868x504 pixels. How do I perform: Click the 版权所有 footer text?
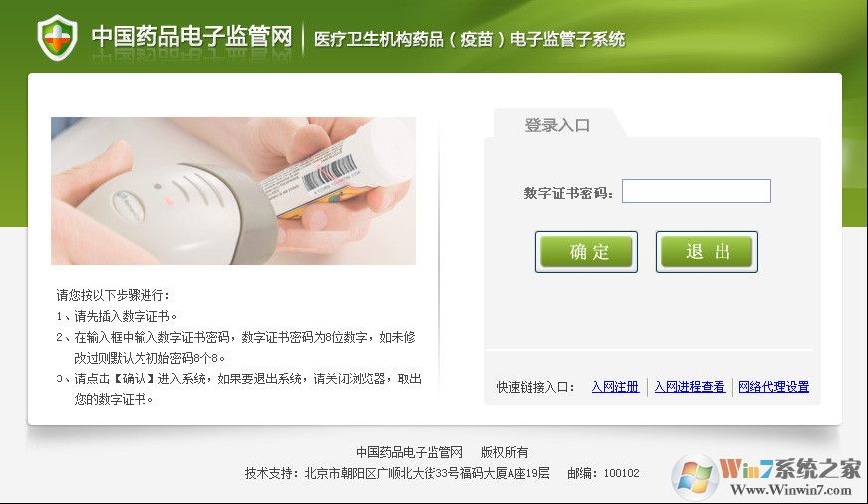(504, 452)
